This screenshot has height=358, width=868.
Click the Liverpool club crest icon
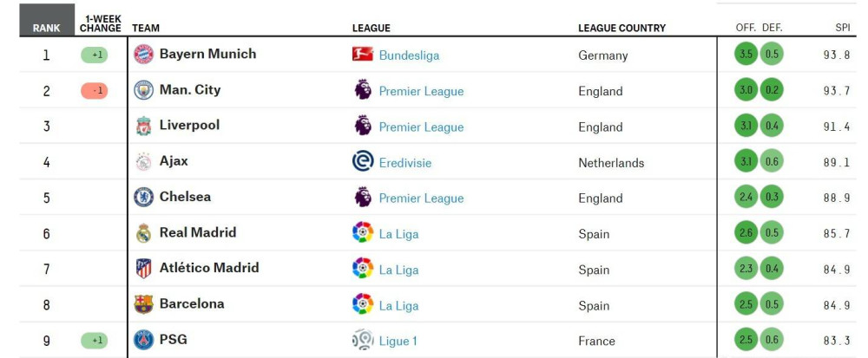click(x=143, y=126)
